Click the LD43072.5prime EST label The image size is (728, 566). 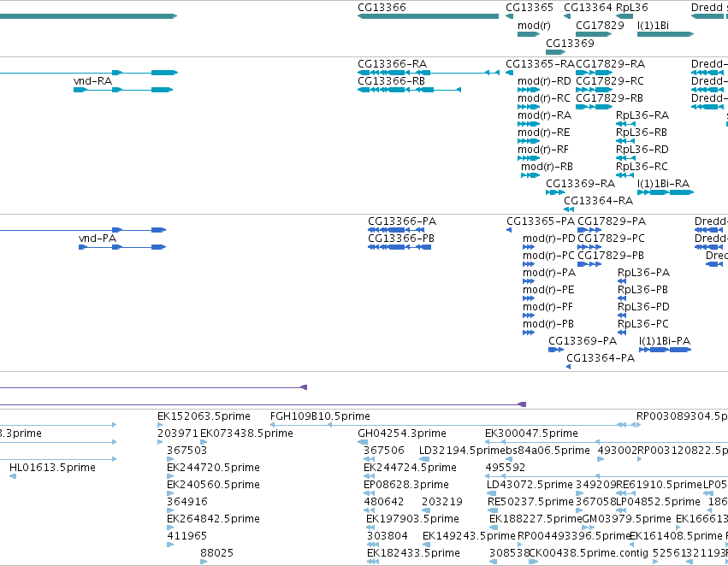[530, 485]
